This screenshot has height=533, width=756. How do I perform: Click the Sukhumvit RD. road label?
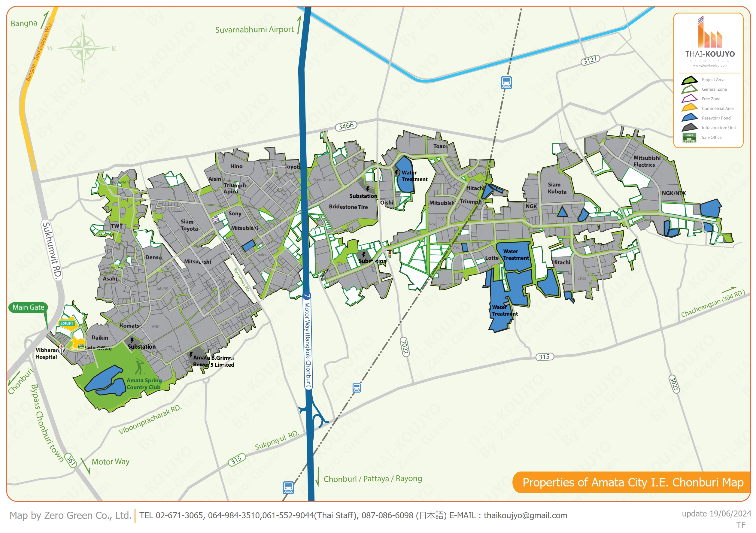[x=52, y=251]
